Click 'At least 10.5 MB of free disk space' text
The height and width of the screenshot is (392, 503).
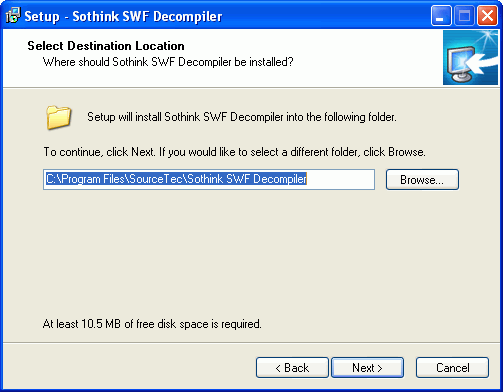tap(152, 324)
